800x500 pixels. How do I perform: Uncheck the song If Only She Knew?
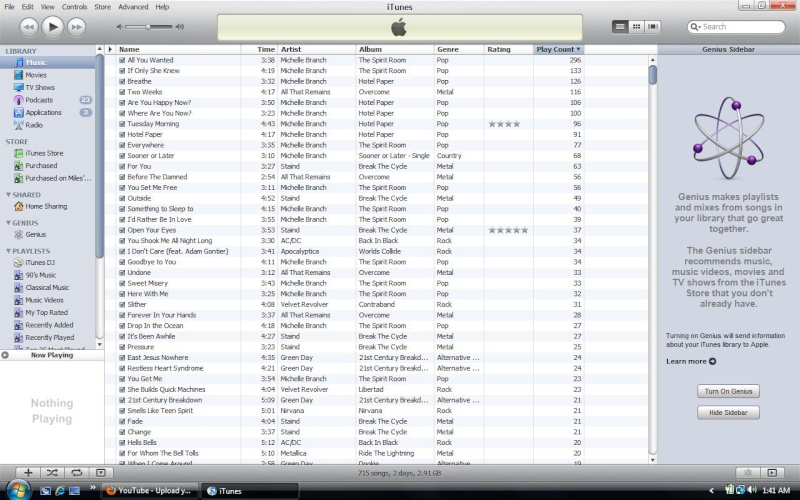point(122,71)
